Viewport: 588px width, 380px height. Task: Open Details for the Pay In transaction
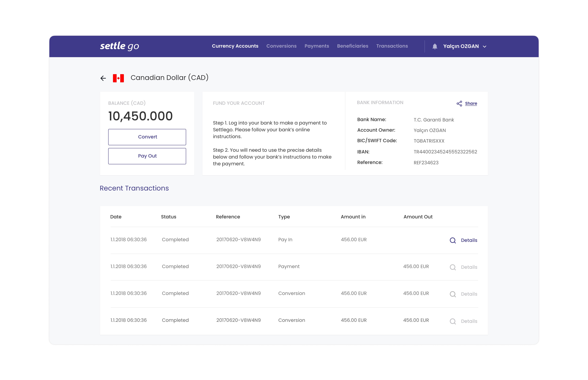[x=469, y=240]
